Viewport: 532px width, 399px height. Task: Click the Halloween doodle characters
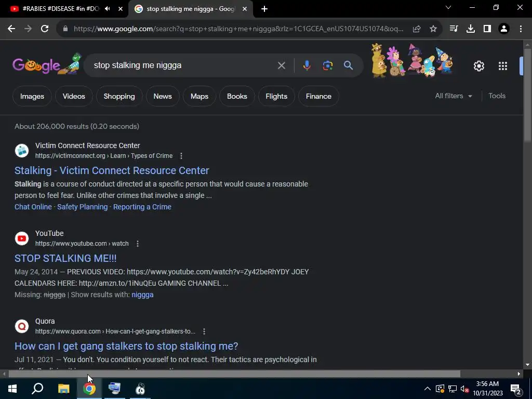pyautogui.click(x=412, y=60)
